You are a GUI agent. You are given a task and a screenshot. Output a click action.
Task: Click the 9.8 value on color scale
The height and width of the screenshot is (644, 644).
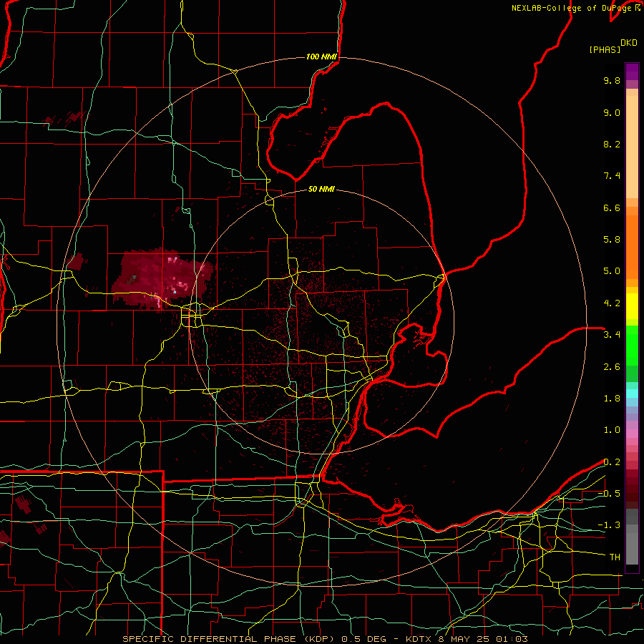point(612,80)
